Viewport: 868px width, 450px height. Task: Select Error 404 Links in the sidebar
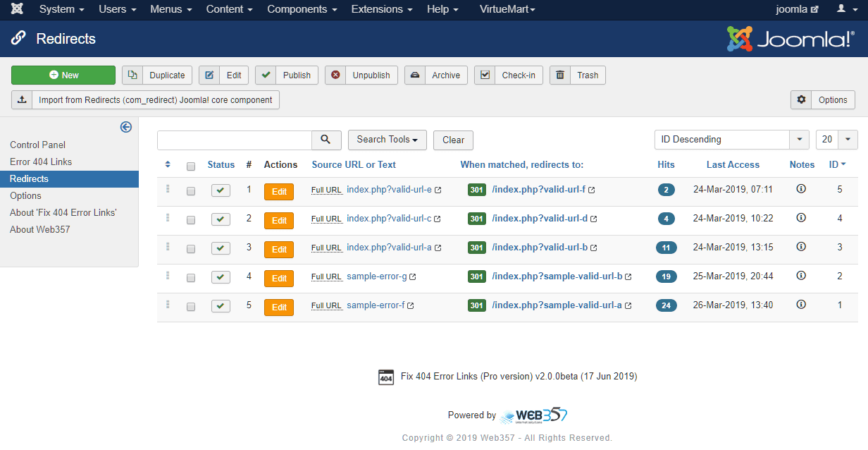point(41,162)
